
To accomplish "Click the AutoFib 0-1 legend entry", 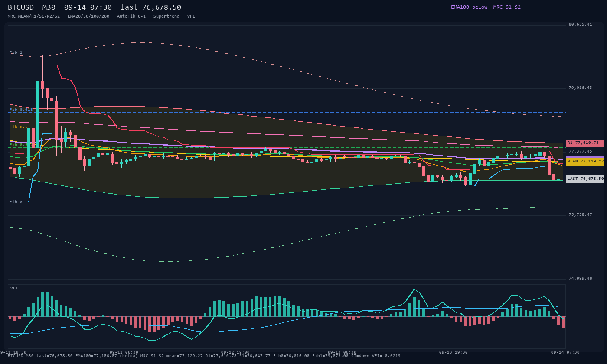I will (131, 16).
